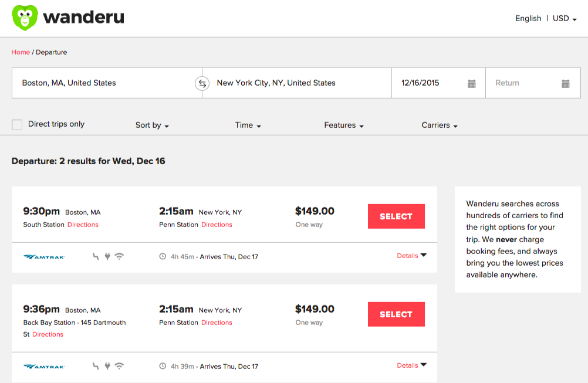The image size is (588, 383).
Task: Go to the Home breadcrumb link
Action: coord(21,52)
